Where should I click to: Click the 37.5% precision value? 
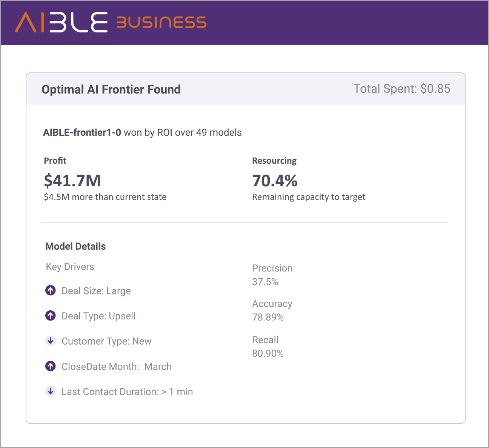click(265, 282)
